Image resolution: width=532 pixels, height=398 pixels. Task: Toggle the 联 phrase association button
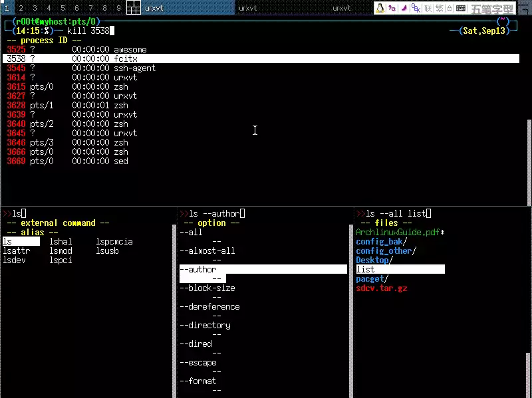[x=428, y=8]
